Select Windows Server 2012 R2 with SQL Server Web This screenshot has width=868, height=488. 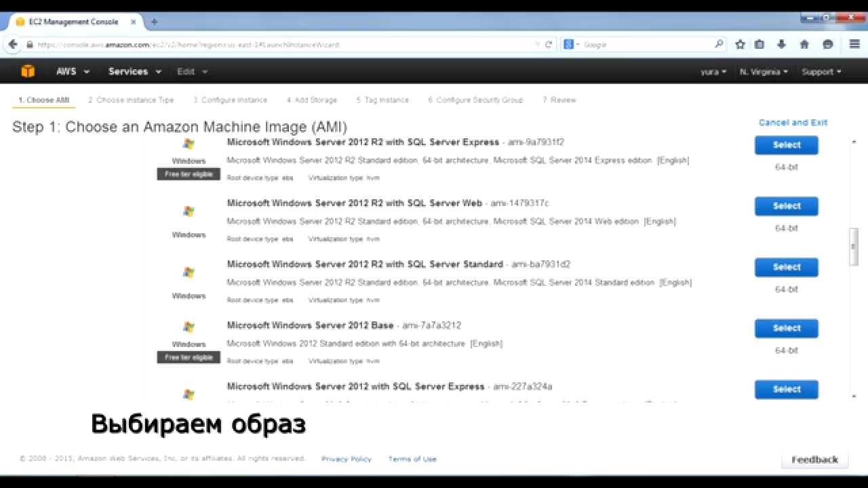[787, 206]
